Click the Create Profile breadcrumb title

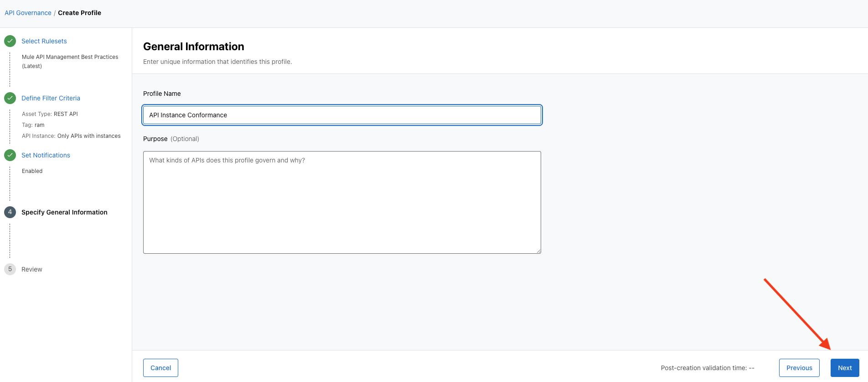point(79,13)
